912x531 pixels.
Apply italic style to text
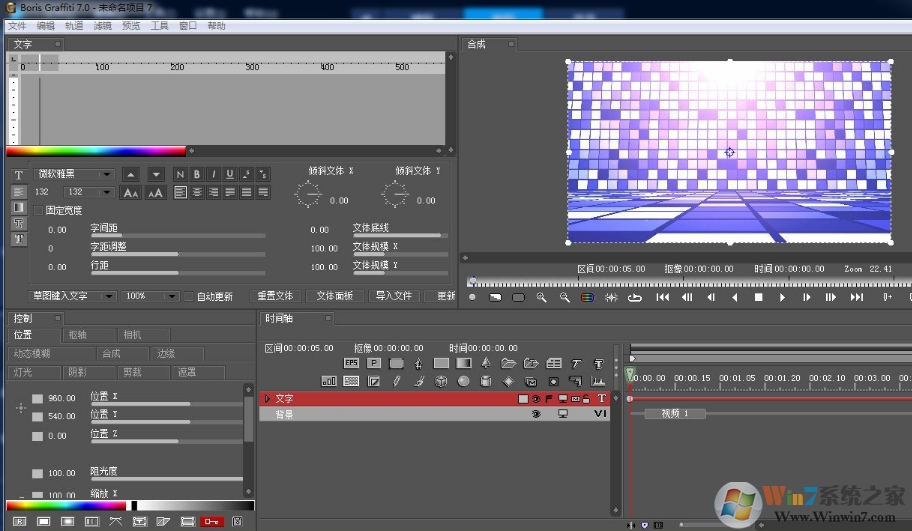213,174
